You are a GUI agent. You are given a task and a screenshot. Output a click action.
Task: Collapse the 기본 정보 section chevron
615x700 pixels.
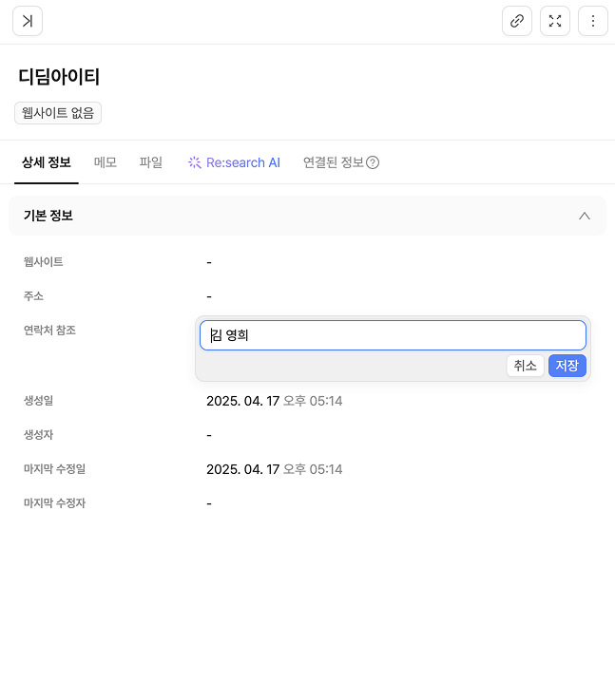tap(585, 216)
